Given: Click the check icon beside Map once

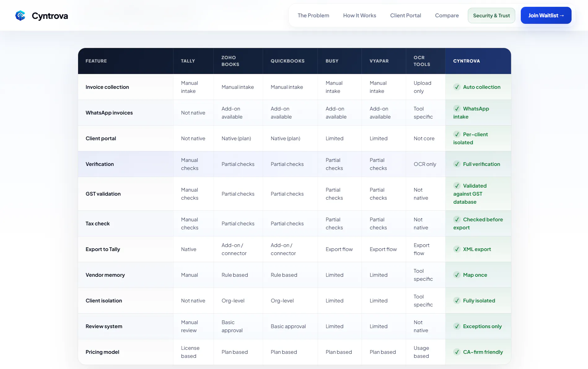Looking at the screenshot, I should pos(457,275).
